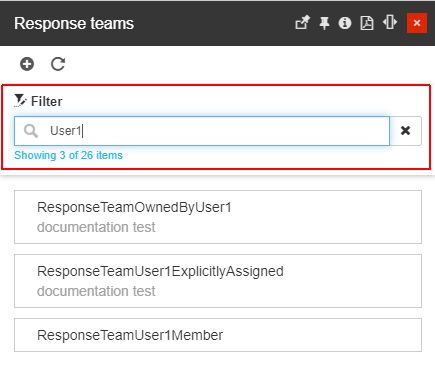Show panel information via info icon
Viewport: 435px width, 382px height.
click(345, 23)
